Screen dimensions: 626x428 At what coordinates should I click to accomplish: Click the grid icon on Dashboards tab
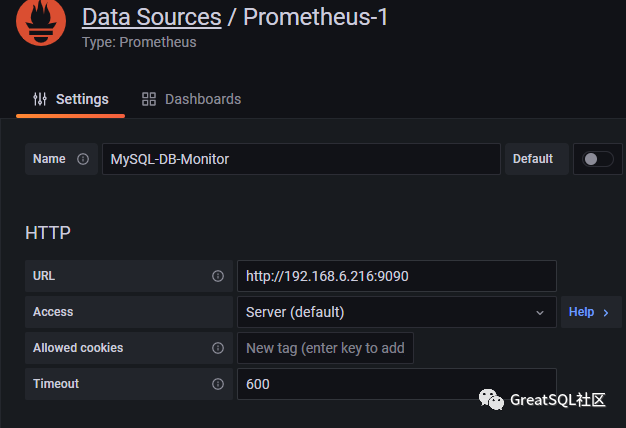coord(149,99)
